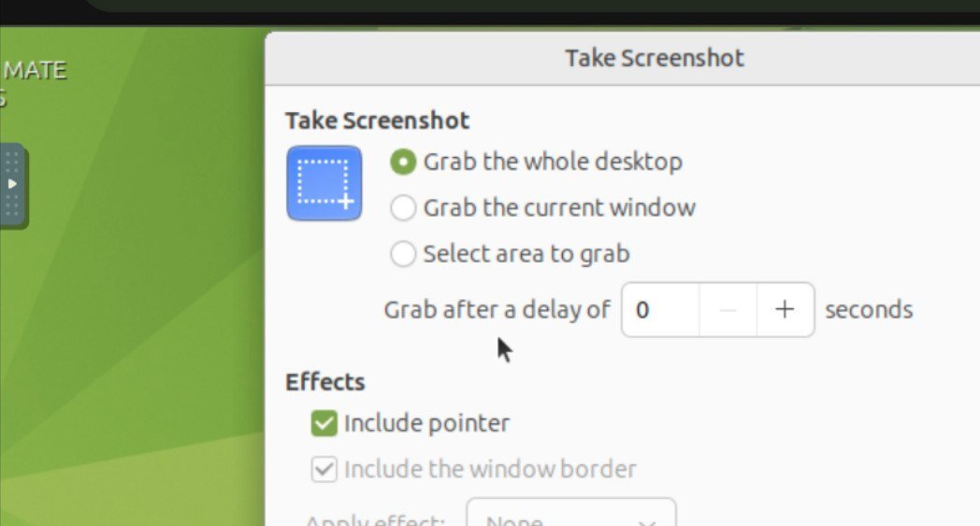Click the play arrow on the side handle
The width and height of the screenshot is (980, 526).
12,184
